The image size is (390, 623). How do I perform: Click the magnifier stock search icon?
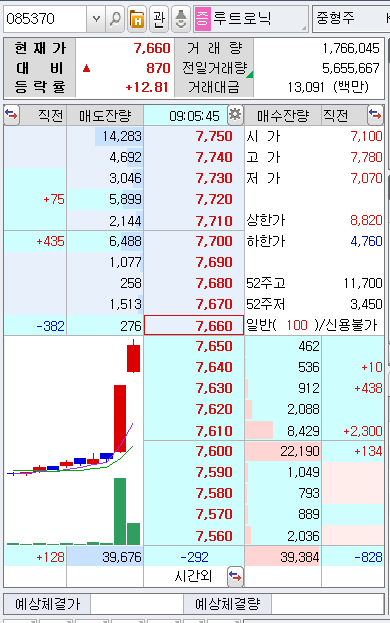(x=115, y=19)
